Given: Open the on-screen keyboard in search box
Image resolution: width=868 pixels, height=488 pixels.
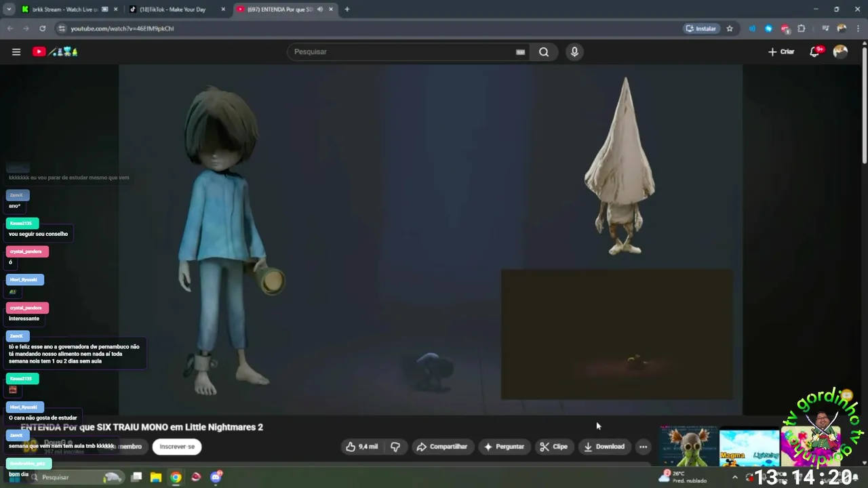Looking at the screenshot, I should [x=520, y=52].
